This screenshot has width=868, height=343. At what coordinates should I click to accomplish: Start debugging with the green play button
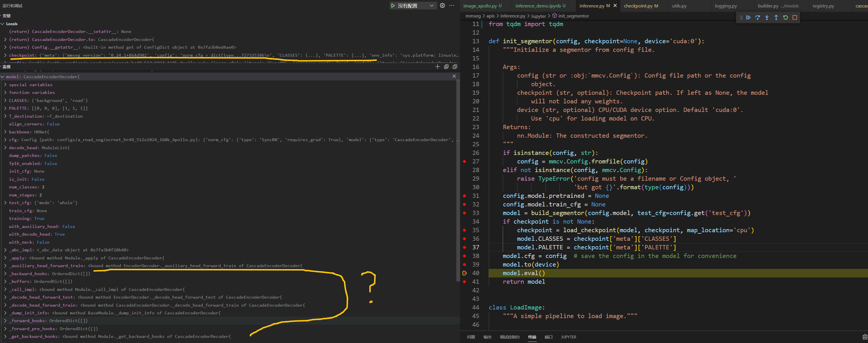393,6
